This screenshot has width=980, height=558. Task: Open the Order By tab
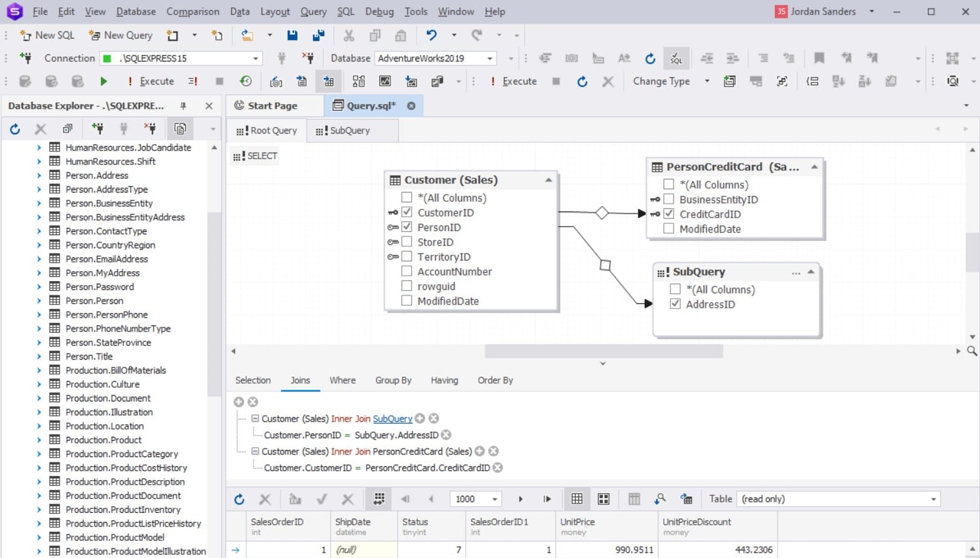pos(495,381)
